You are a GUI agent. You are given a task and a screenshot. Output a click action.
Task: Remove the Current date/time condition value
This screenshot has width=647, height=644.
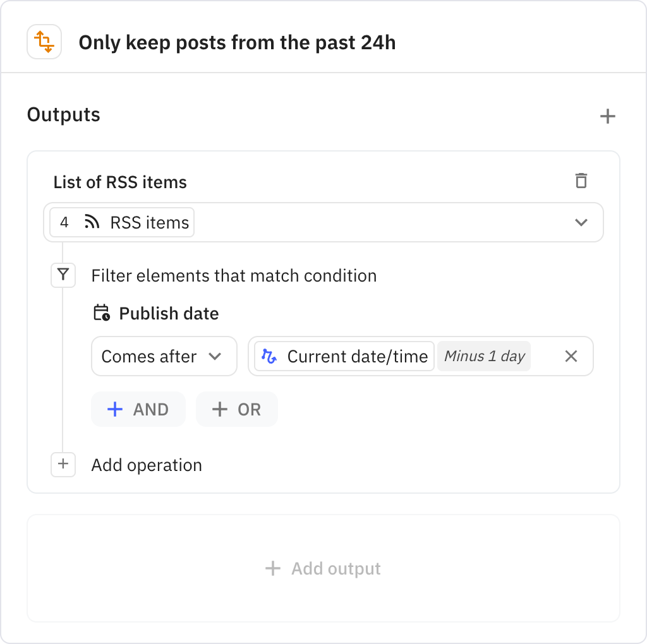[x=571, y=357]
